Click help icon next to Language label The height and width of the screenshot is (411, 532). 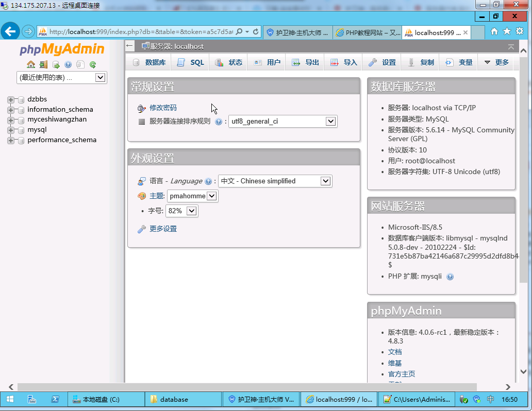coord(208,181)
